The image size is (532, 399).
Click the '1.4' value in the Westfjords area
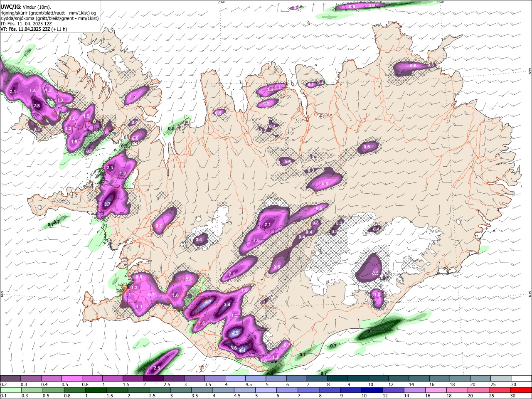33,91
